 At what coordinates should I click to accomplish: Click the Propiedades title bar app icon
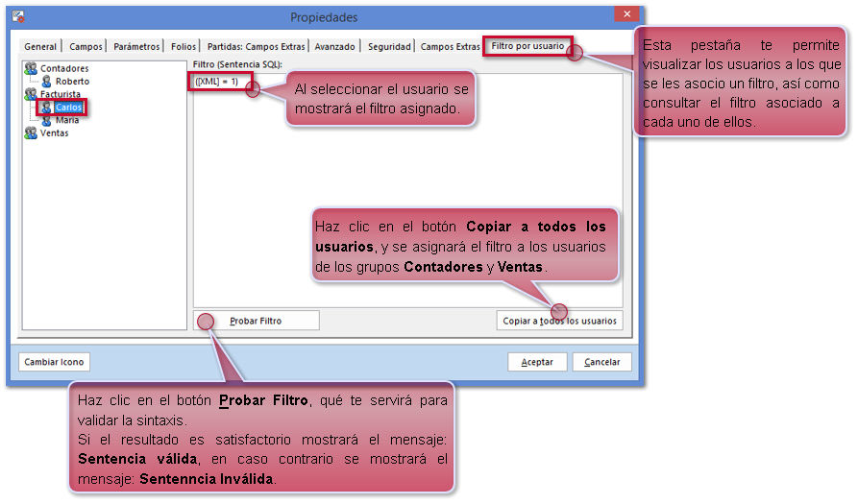(x=19, y=17)
